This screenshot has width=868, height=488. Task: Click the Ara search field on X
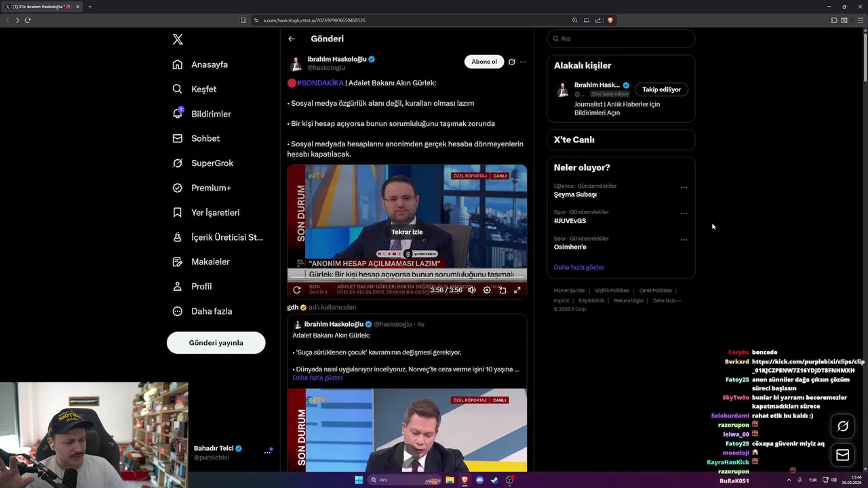tap(620, 39)
